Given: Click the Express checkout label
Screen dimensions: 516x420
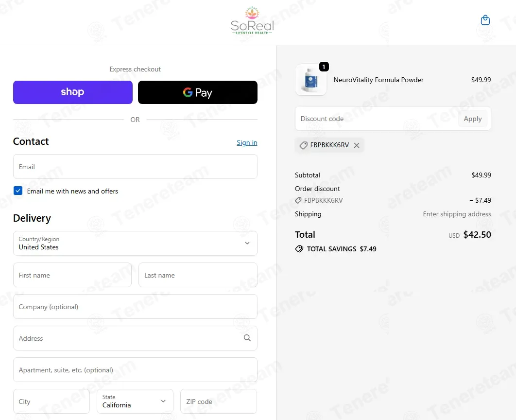Looking at the screenshot, I should pos(135,69).
